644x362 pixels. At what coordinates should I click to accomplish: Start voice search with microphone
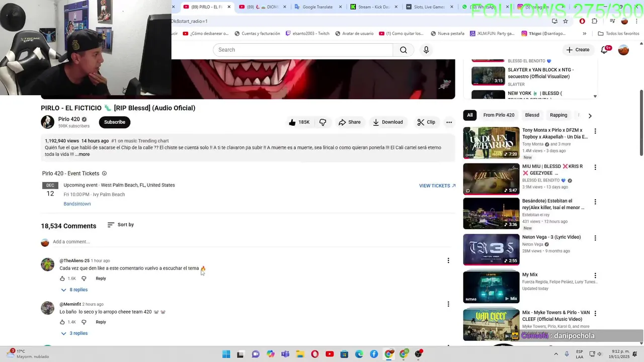pos(426,50)
